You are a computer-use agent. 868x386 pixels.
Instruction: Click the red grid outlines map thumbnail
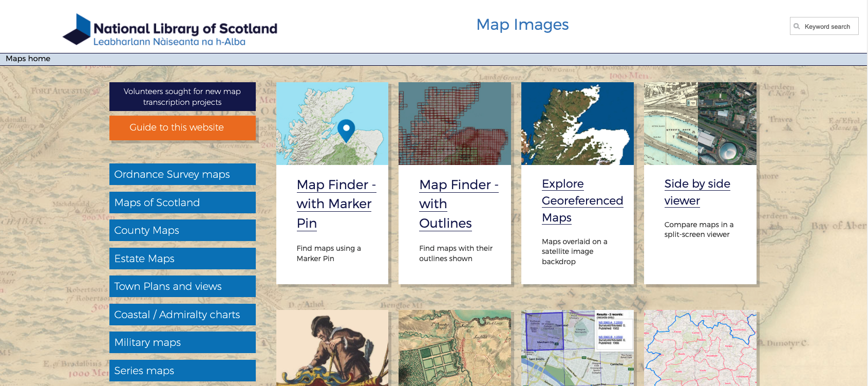point(455,123)
